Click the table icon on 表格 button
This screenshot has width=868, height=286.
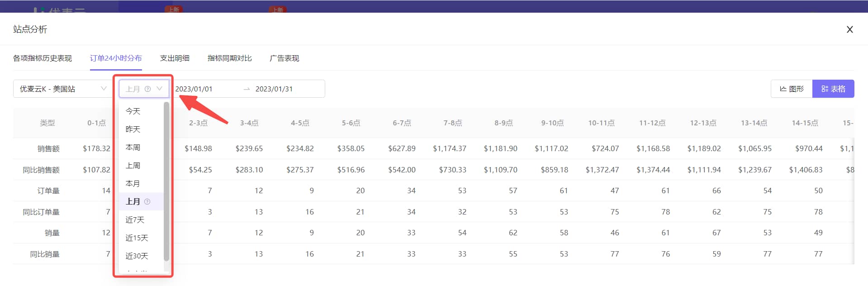[825, 89]
